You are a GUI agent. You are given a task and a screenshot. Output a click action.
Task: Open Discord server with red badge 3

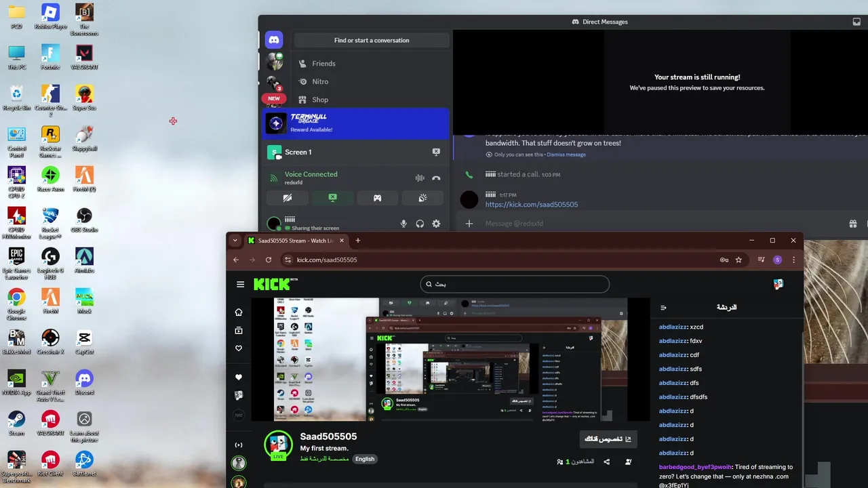point(274,84)
